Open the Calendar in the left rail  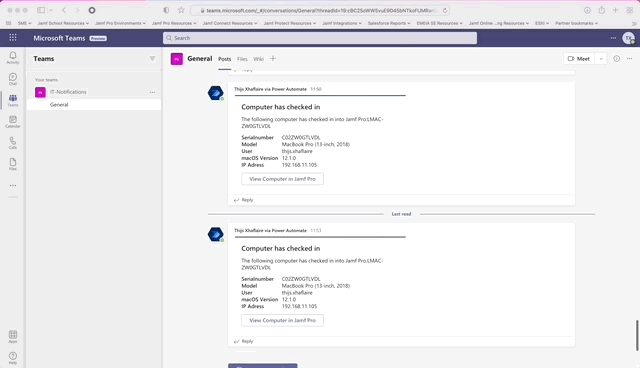click(13, 121)
